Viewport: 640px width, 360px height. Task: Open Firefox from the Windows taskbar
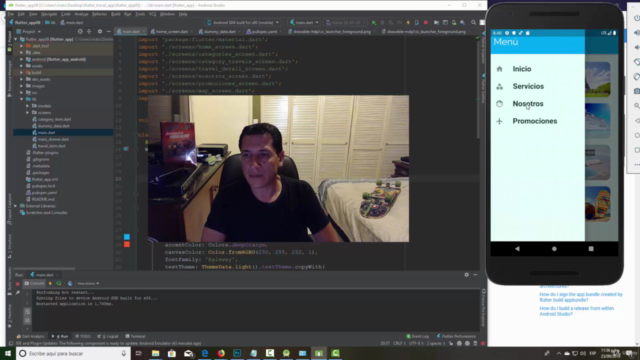coord(221,353)
